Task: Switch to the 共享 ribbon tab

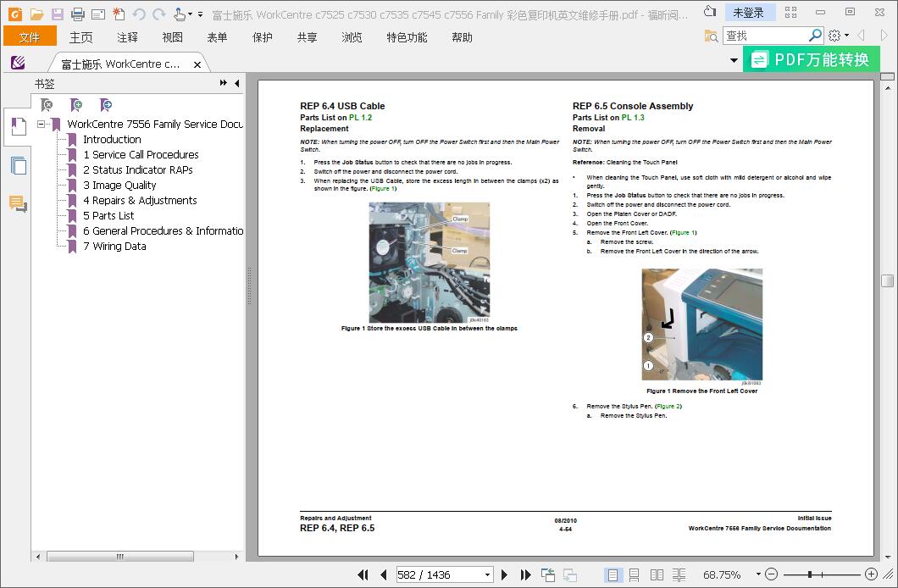Action: pos(307,37)
